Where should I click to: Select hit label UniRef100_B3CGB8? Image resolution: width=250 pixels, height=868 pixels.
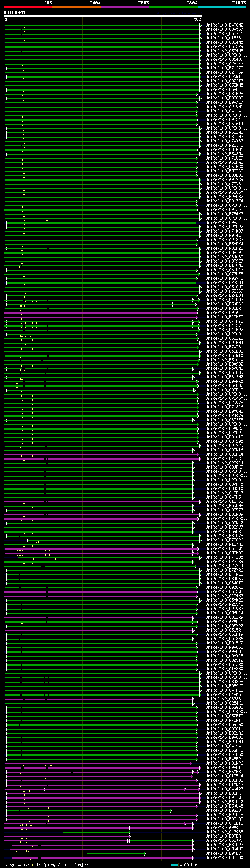point(224,98)
